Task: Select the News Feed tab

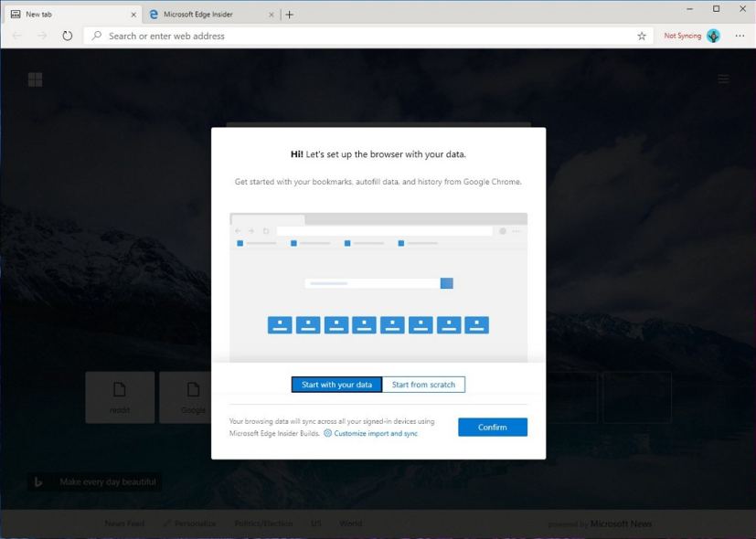Action: click(124, 523)
